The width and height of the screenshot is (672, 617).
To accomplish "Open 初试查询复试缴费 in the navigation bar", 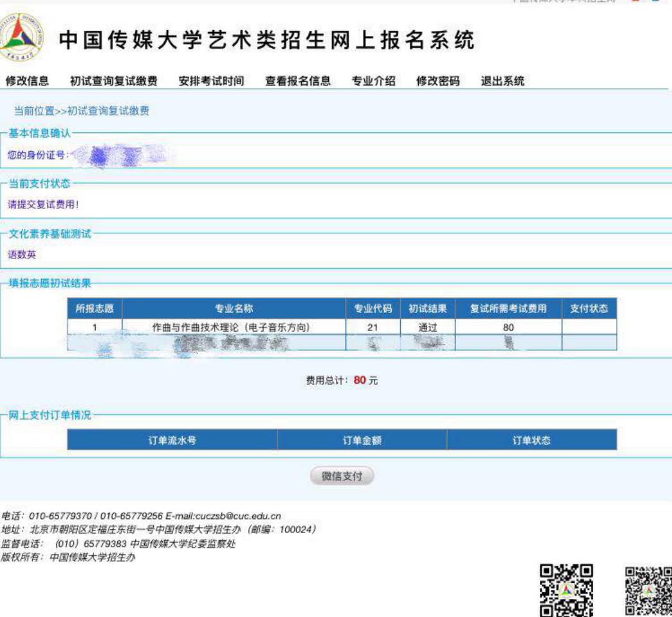I will pyautogui.click(x=113, y=81).
